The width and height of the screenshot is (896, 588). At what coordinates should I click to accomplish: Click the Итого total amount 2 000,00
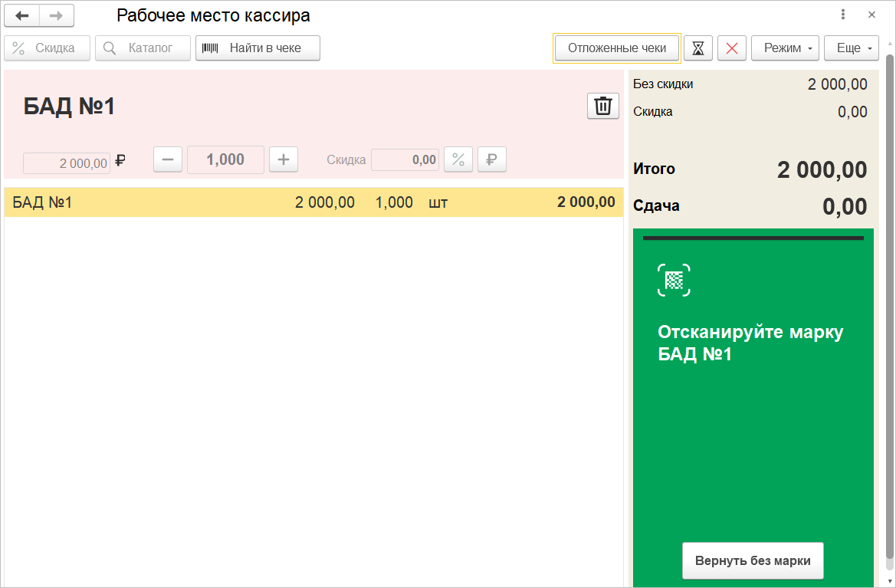(822, 169)
